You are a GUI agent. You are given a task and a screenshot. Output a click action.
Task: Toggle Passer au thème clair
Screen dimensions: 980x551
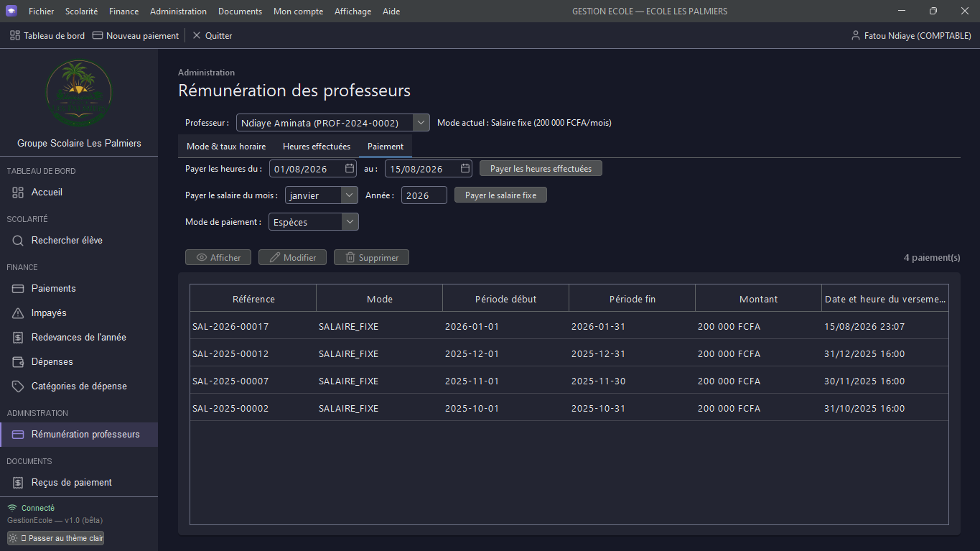[55, 538]
